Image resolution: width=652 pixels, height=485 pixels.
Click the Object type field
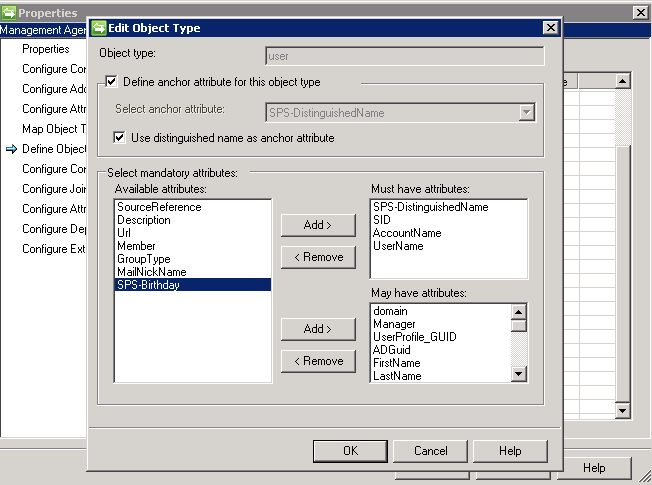click(x=404, y=56)
